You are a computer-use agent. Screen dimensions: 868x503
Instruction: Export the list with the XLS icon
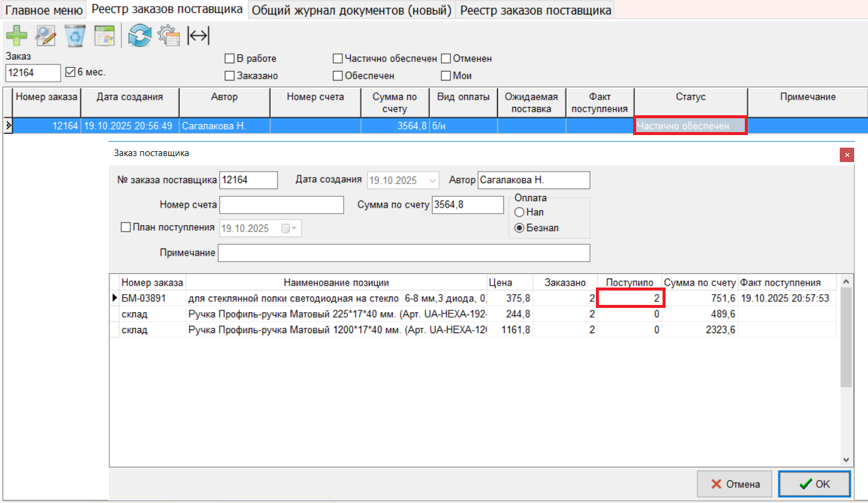104,36
